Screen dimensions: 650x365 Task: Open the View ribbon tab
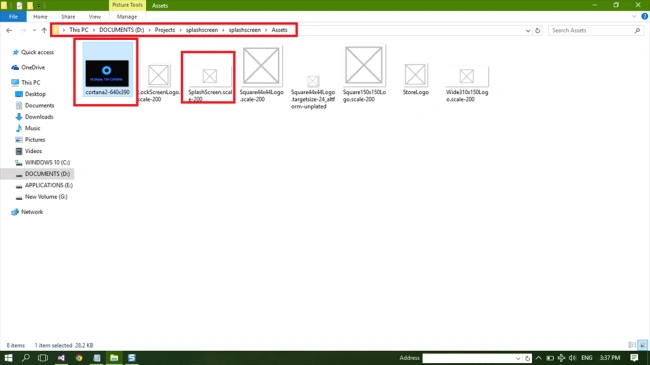click(x=95, y=17)
